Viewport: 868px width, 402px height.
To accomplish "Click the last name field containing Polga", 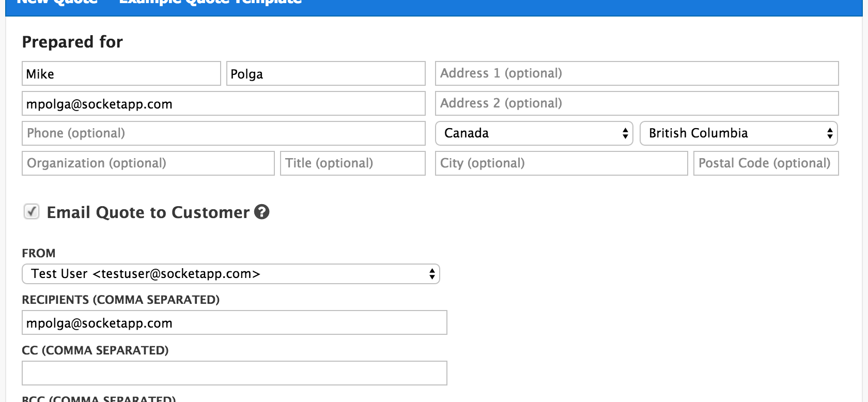I will tap(326, 73).
